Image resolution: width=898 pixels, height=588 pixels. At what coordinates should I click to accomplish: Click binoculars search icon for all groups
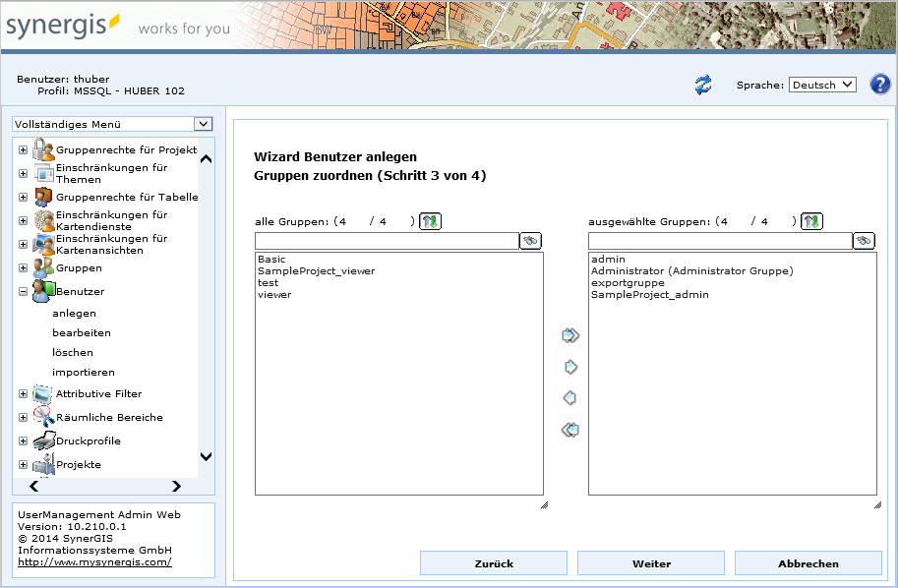click(x=531, y=241)
